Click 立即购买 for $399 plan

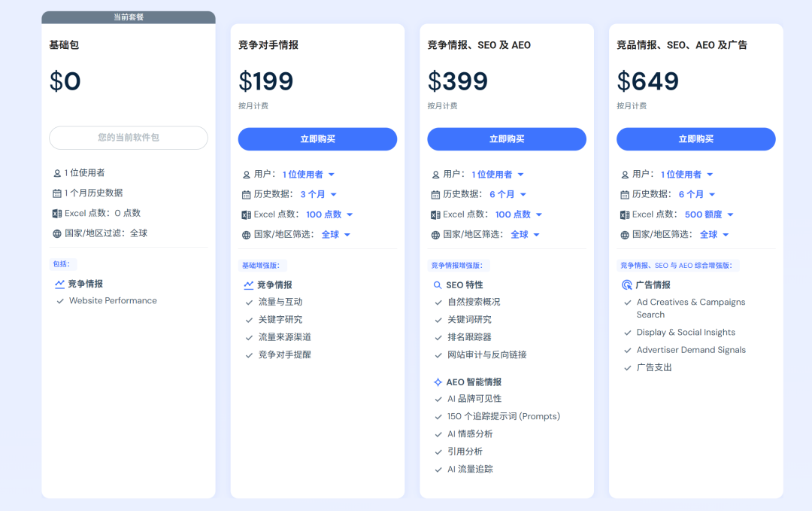pyautogui.click(x=507, y=139)
